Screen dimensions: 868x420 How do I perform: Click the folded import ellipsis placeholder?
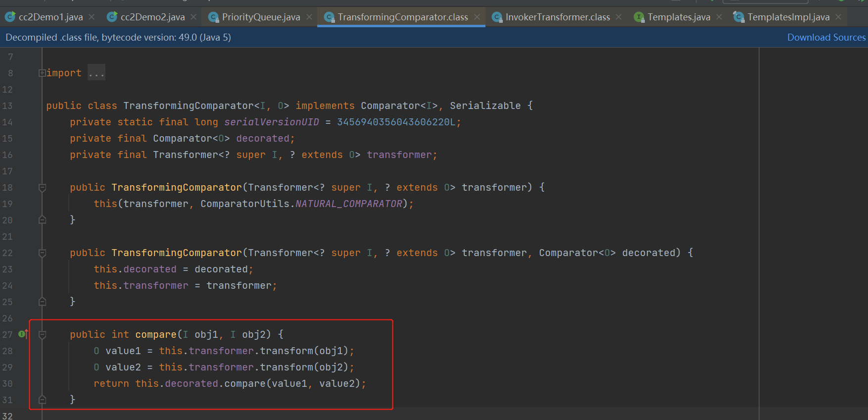(x=96, y=73)
